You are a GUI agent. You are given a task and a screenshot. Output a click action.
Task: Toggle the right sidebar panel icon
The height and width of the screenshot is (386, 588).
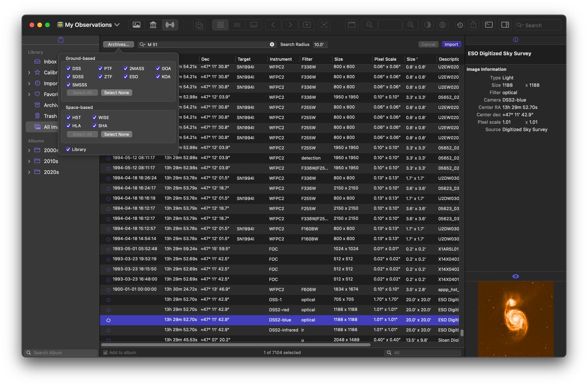point(505,25)
